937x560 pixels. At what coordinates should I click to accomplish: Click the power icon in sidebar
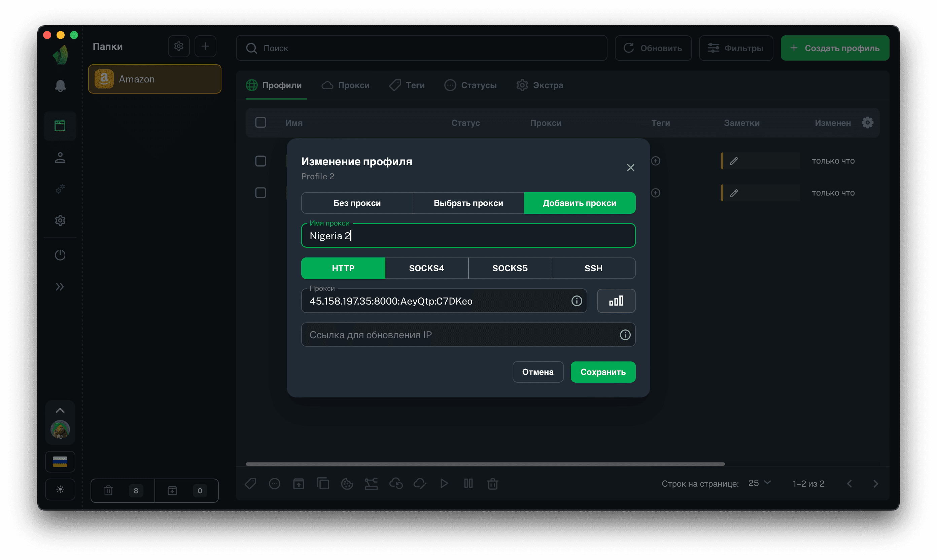point(60,255)
